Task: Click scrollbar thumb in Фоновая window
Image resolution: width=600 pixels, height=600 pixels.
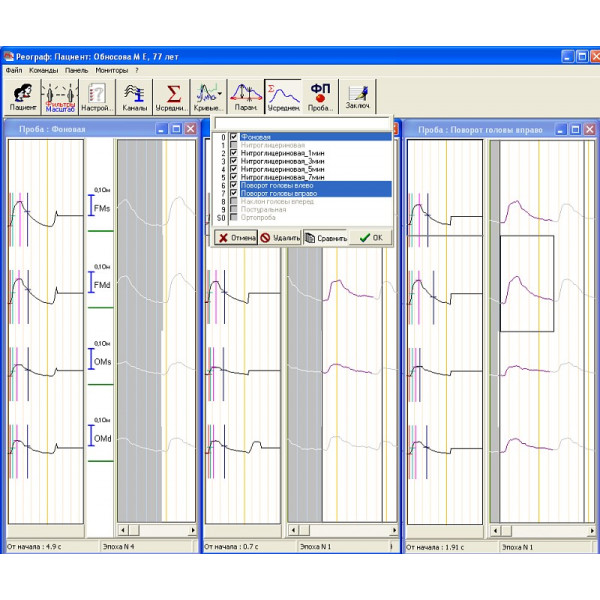Action: tap(134, 530)
